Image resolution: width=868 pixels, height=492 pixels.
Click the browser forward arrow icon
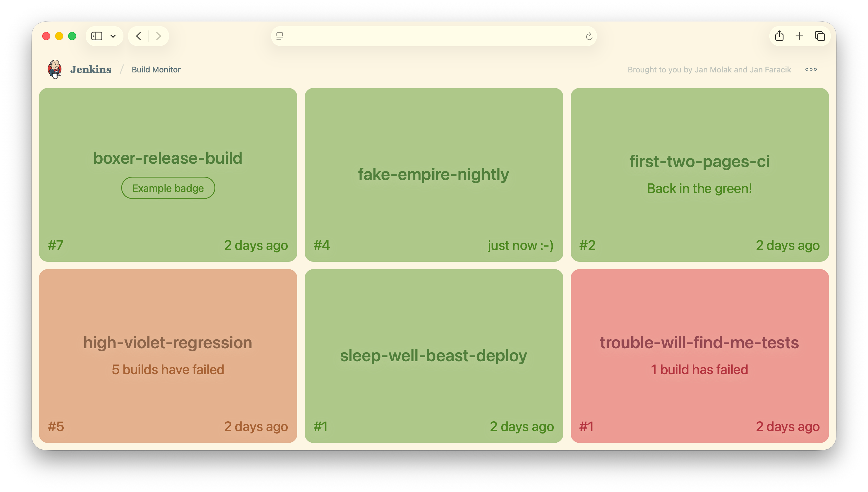click(x=158, y=36)
